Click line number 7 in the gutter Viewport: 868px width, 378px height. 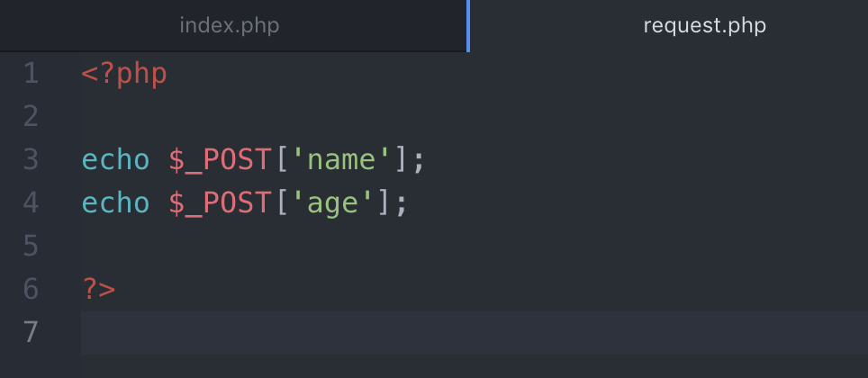(32, 332)
